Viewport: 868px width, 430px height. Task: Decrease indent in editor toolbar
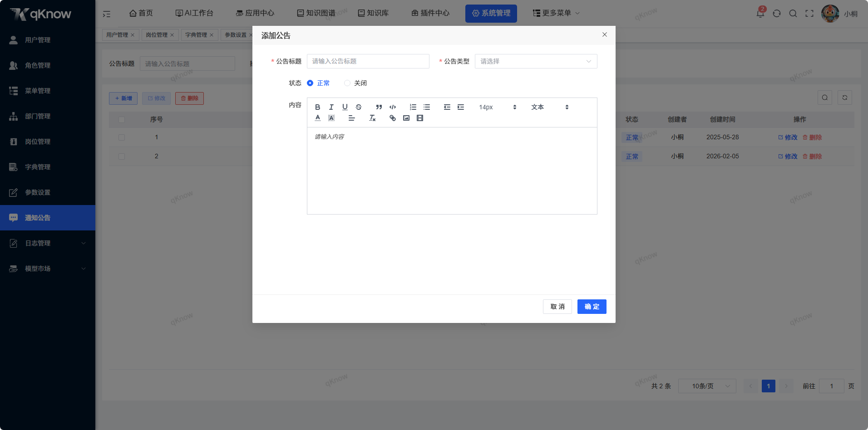pyautogui.click(x=447, y=107)
